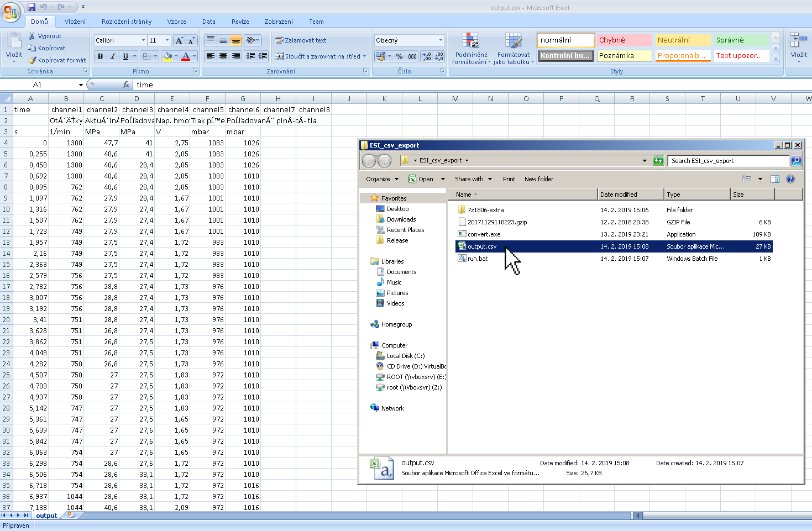Save workbook from quick access toolbar
Image resolution: width=812 pixels, height=531 pixels.
tap(31, 7)
